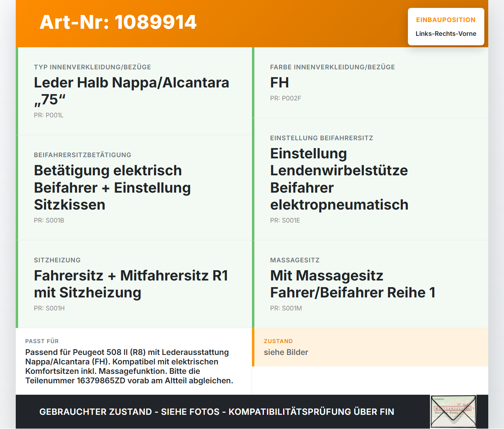Select the code "PR: S001B"
Image resolution: width=504 pixels, height=429 pixels.
49,220
